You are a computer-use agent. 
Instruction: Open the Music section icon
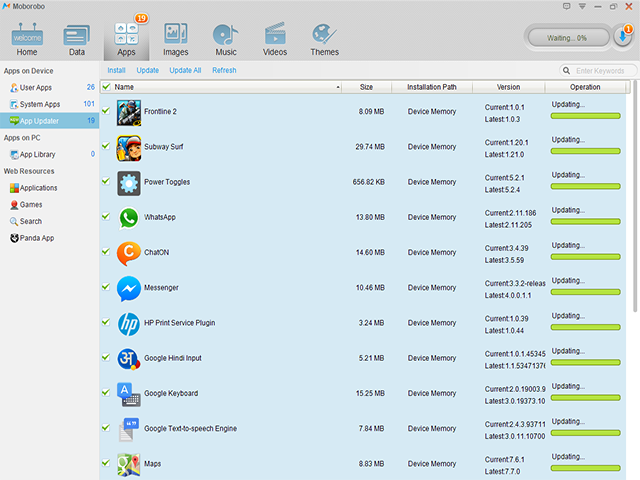(x=226, y=38)
